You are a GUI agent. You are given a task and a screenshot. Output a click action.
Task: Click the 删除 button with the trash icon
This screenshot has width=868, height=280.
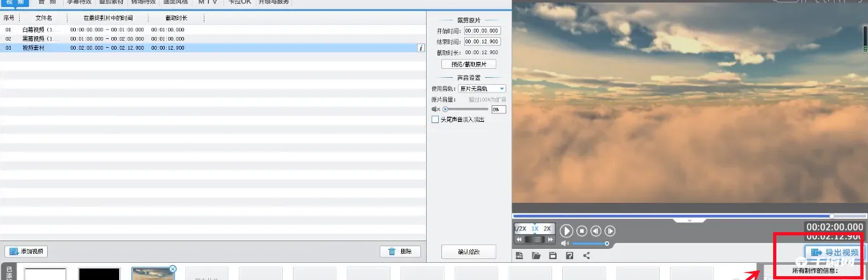click(x=400, y=251)
